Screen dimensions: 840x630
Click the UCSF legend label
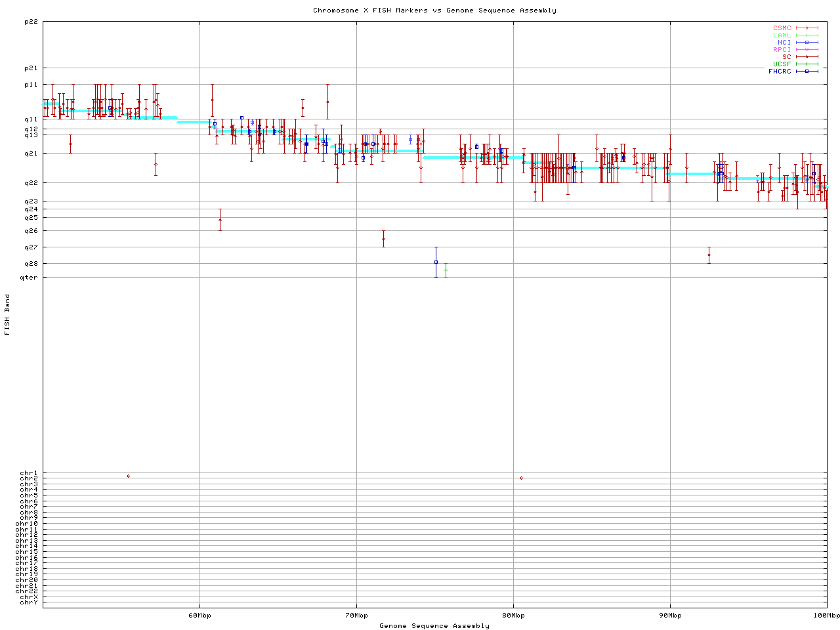tap(782, 64)
